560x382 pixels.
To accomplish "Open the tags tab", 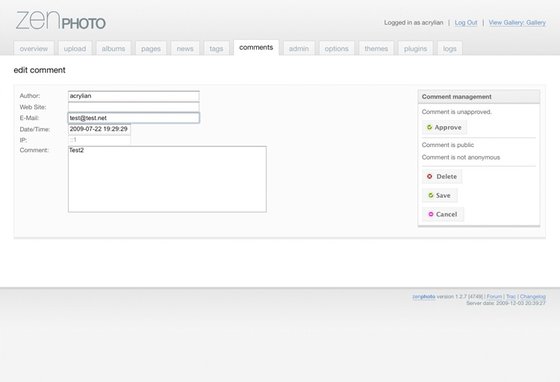I will coord(216,49).
